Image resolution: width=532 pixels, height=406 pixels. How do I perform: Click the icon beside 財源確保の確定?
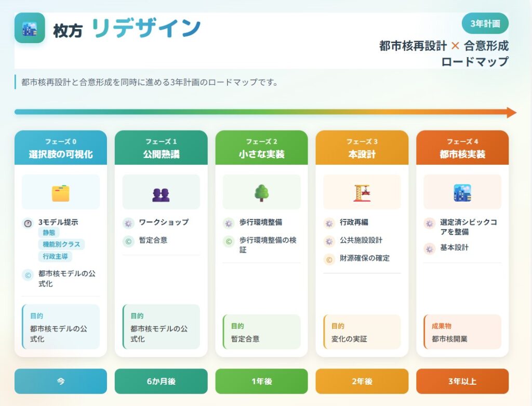pos(329,259)
